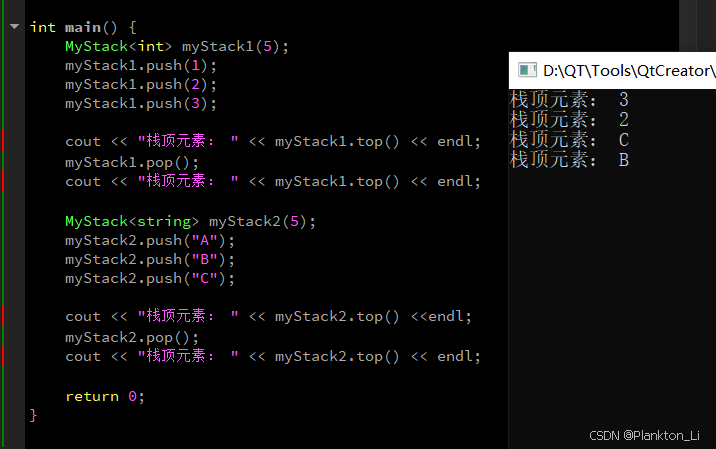Click the 'int main() {' line
This screenshot has height=449, width=716.
[83, 28]
